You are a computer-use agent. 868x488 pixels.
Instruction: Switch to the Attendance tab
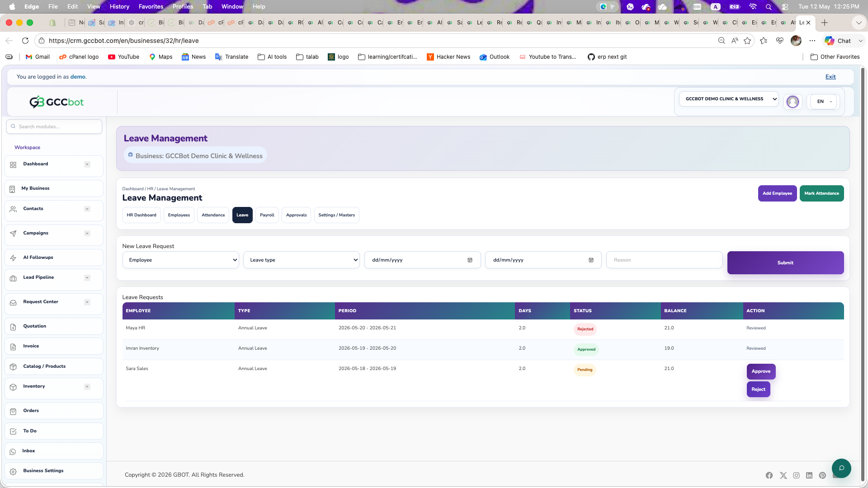click(213, 215)
